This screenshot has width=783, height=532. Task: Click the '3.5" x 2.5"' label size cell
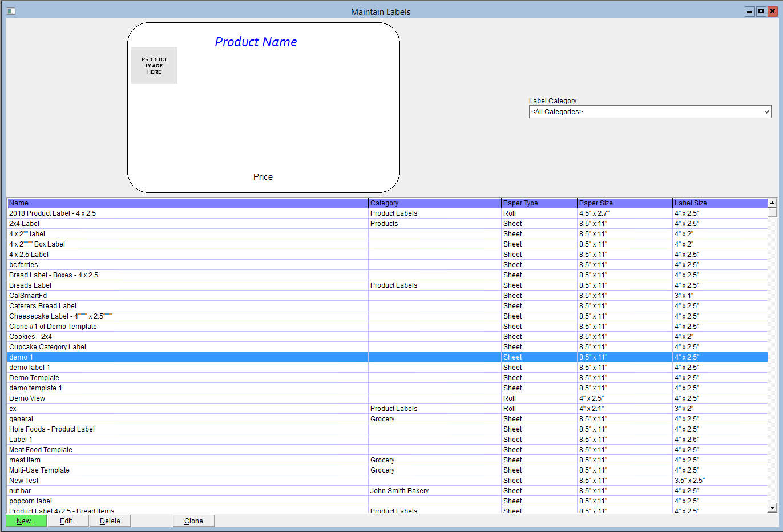[x=720, y=481]
